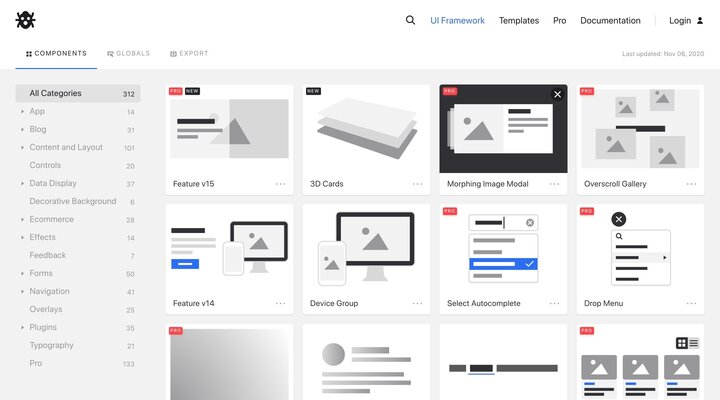Click the ellipsis icon on Device Group

coord(418,303)
